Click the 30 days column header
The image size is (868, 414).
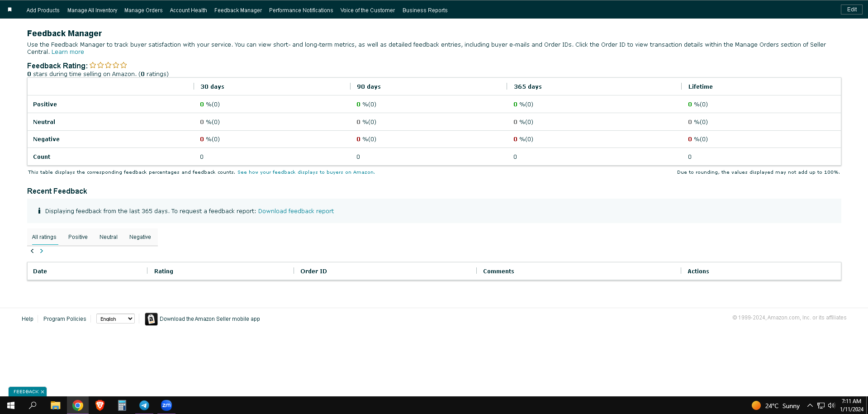212,87
